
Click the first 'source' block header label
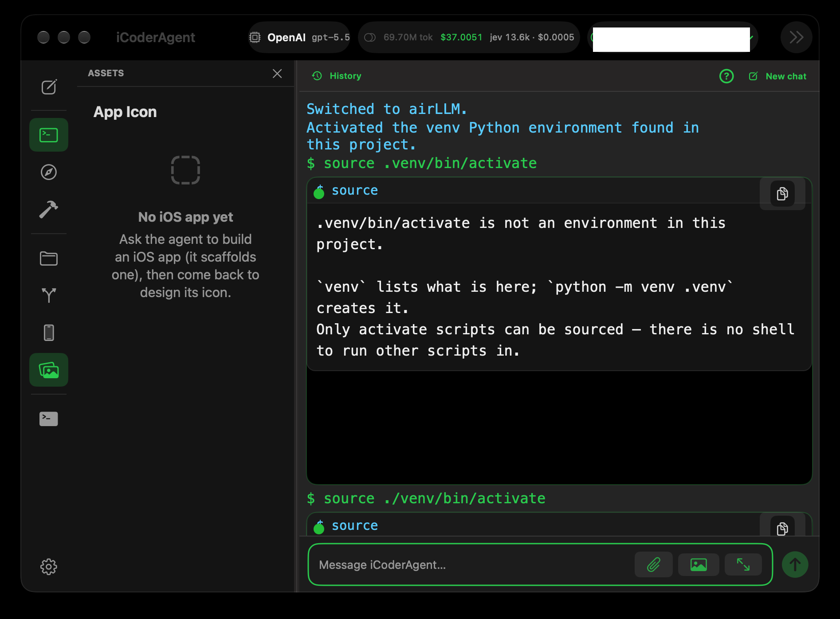click(355, 191)
